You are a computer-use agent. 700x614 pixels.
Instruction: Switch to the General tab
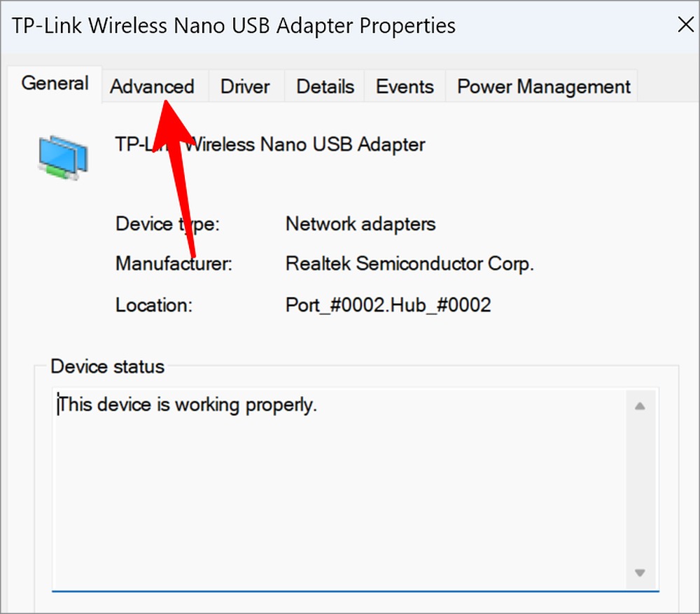click(x=55, y=83)
